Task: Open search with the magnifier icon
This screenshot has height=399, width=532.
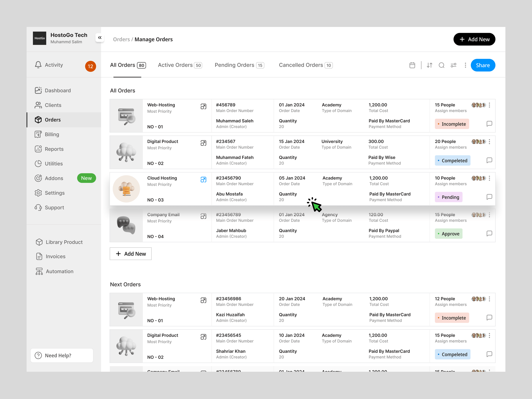Action: coord(442,65)
